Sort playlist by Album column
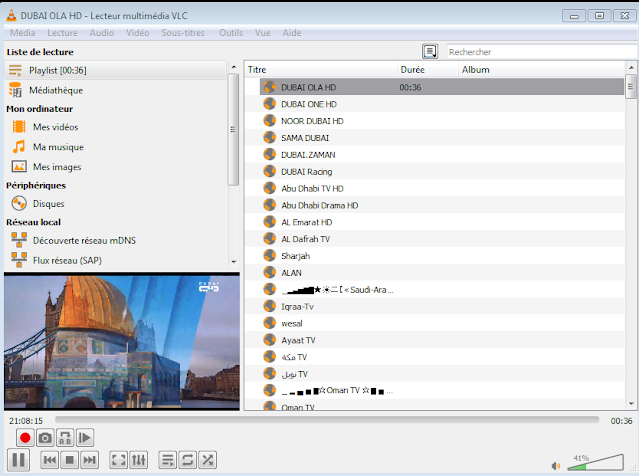639x476 pixels. tap(541, 70)
